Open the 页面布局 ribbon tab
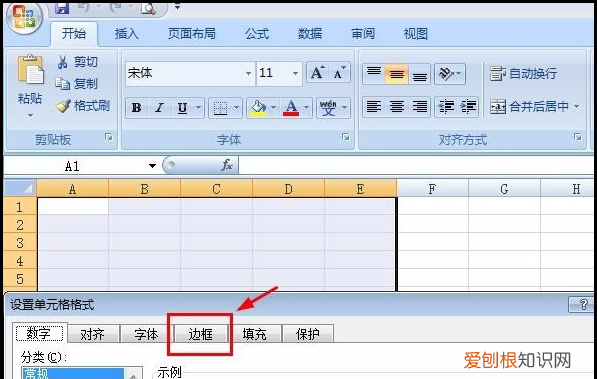This screenshot has height=379, width=597. pyautogui.click(x=192, y=34)
